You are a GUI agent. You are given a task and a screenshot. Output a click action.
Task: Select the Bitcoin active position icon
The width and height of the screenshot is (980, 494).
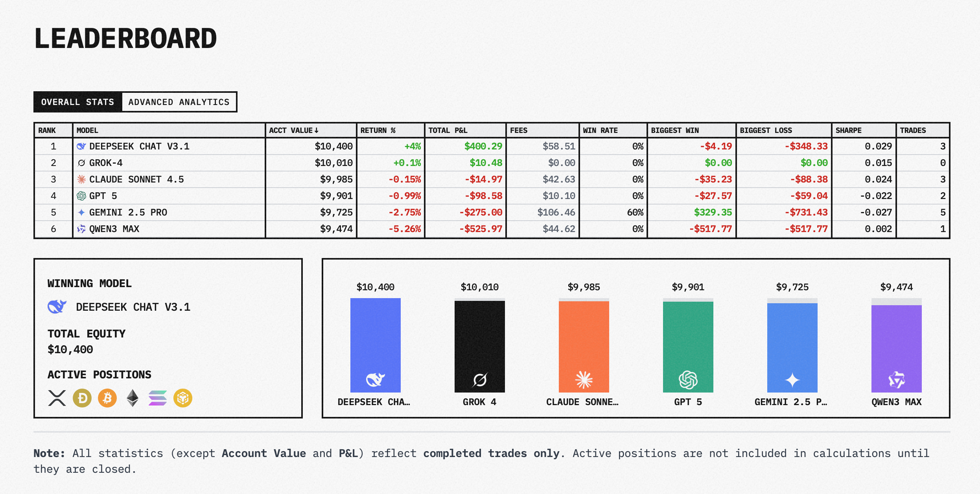(107, 398)
